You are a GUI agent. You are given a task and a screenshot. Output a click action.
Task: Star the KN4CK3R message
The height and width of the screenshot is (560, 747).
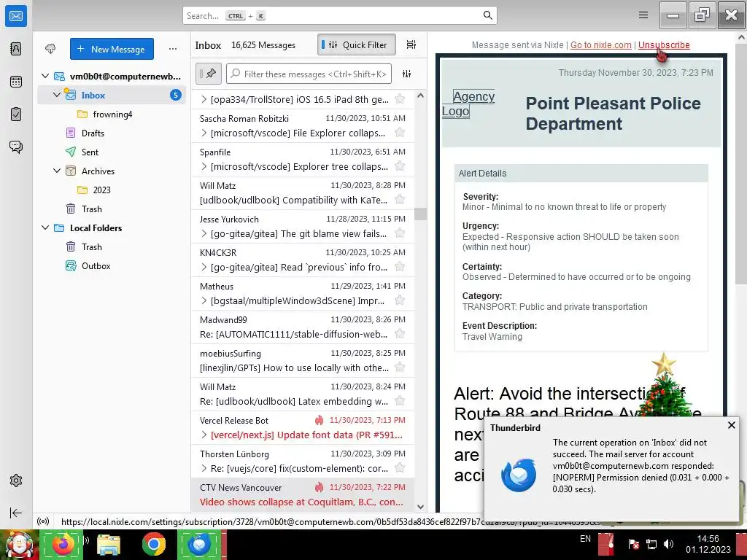click(400, 267)
